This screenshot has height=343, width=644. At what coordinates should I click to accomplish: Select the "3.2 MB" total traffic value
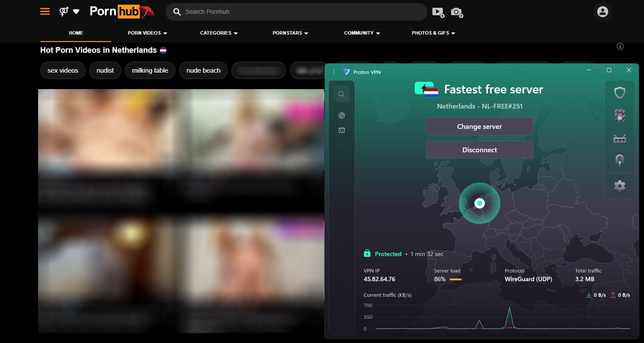pos(585,279)
